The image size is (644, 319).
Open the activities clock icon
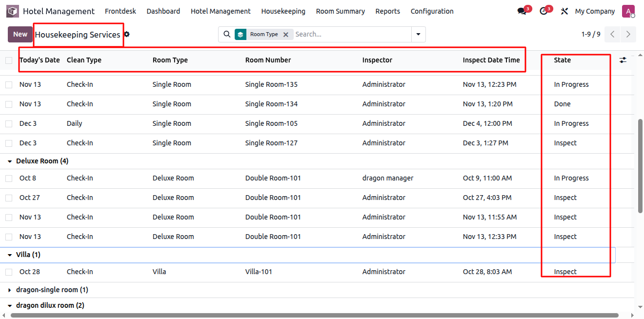coord(543,11)
